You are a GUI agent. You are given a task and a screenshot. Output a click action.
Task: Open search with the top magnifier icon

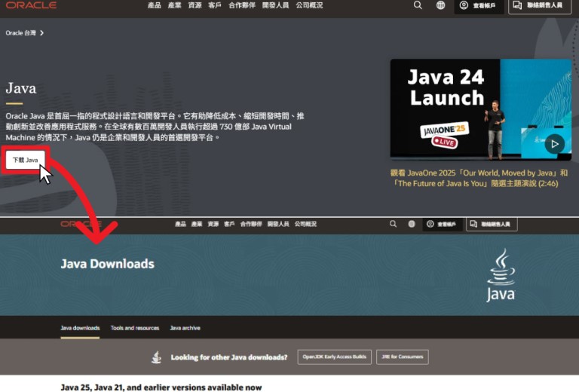coord(418,5)
